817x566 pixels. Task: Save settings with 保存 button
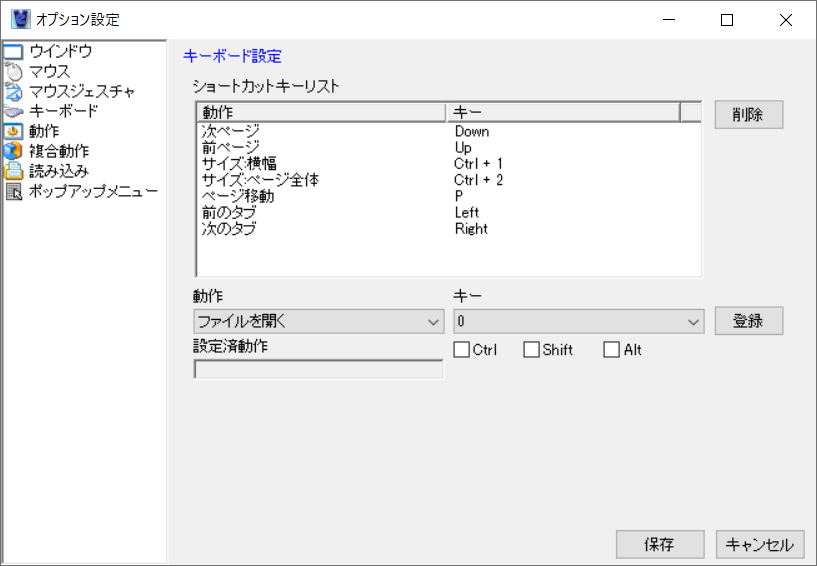click(x=660, y=545)
